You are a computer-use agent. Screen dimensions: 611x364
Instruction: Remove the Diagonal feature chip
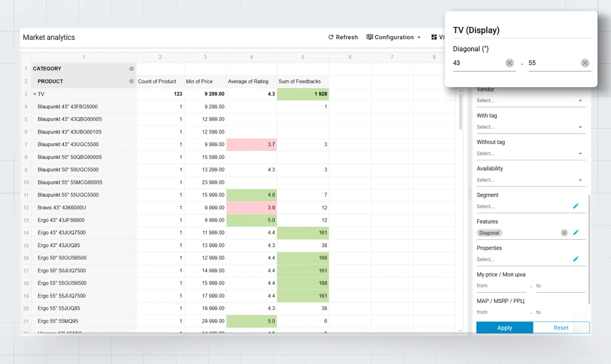point(564,233)
